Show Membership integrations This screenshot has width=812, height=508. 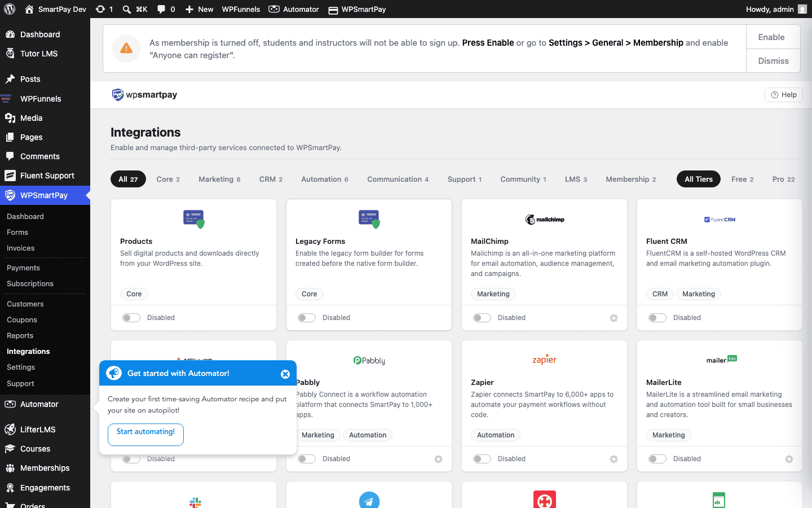[631, 179]
